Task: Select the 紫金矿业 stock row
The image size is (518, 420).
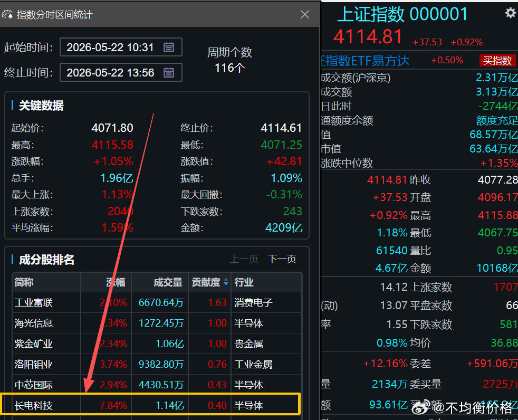Action: click(157, 343)
